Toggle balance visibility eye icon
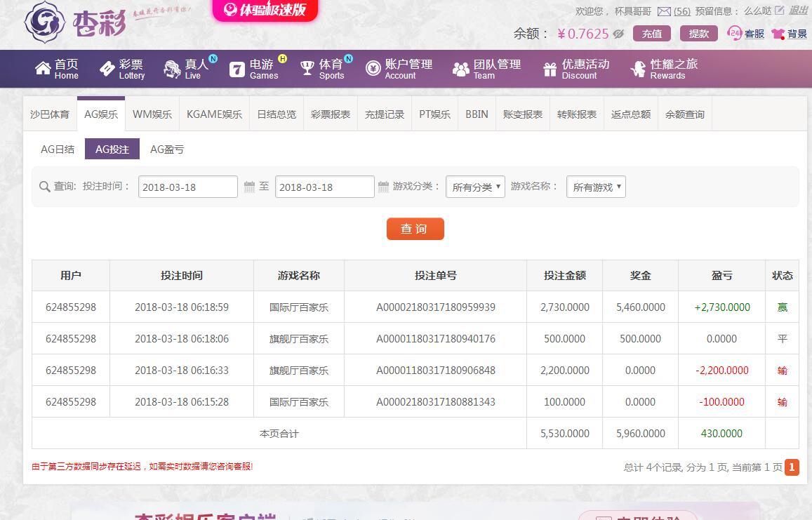This screenshot has height=520, width=812. coord(618,34)
